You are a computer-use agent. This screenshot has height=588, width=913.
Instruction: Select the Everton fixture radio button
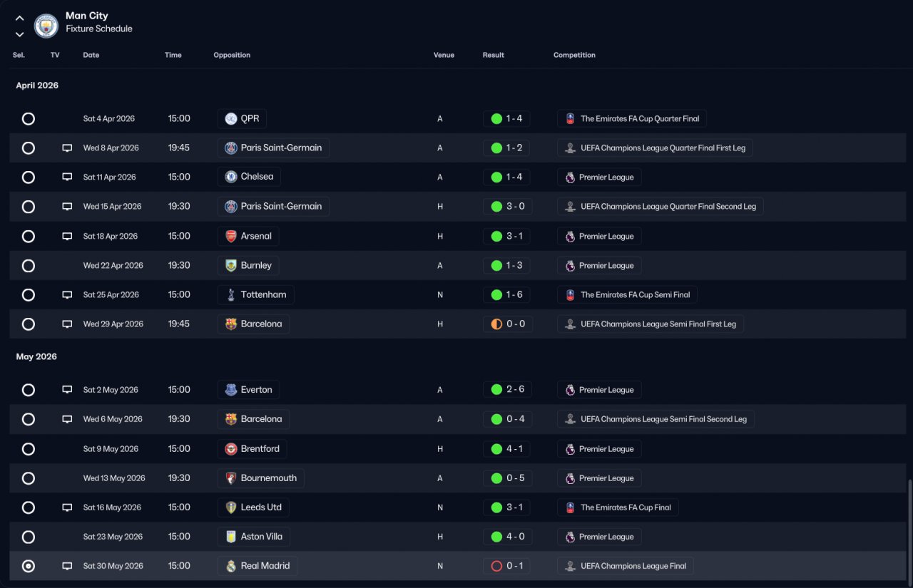point(29,390)
